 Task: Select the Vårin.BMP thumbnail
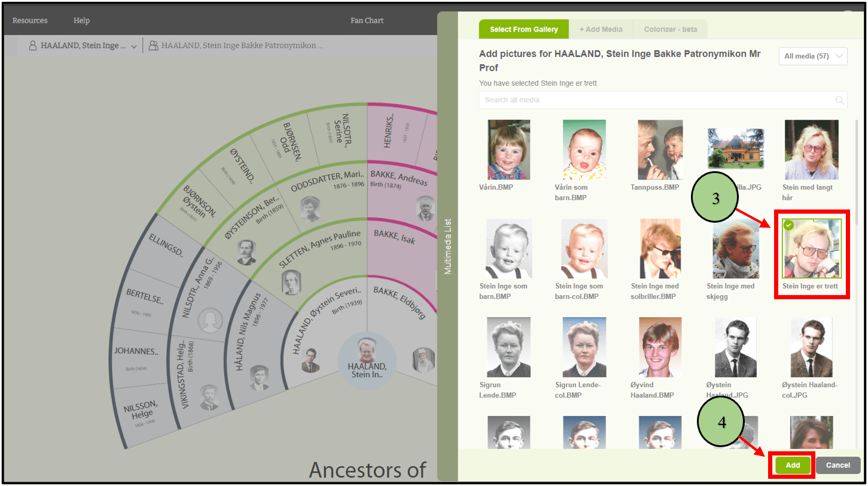[x=508, y=150]
